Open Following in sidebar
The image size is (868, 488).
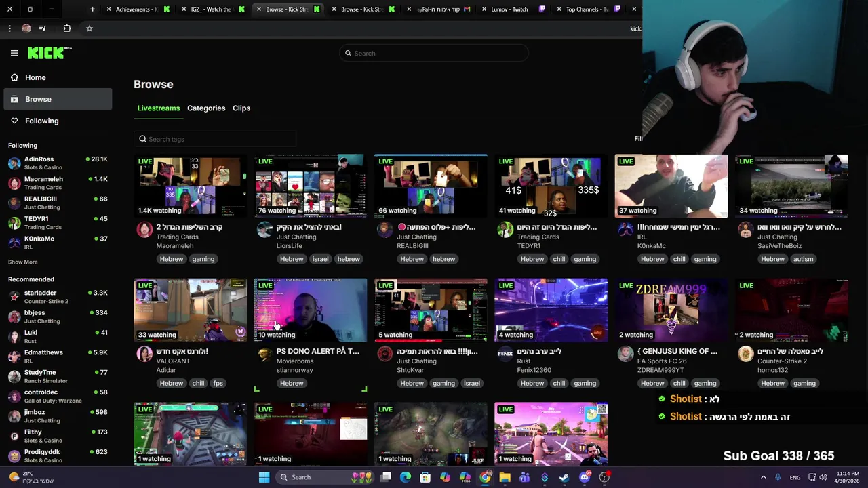57,121
